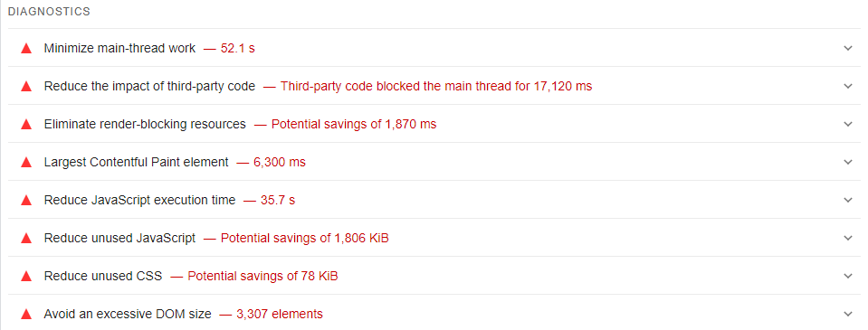
Task: Click the red triangle beside Minimize main-thread work
Action: pos(26,48)
